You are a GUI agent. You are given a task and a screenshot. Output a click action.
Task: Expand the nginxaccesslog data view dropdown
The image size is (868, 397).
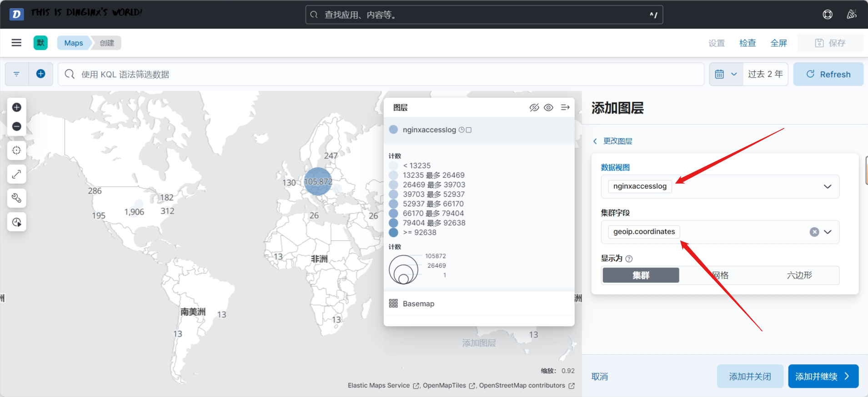coord(828,187)
